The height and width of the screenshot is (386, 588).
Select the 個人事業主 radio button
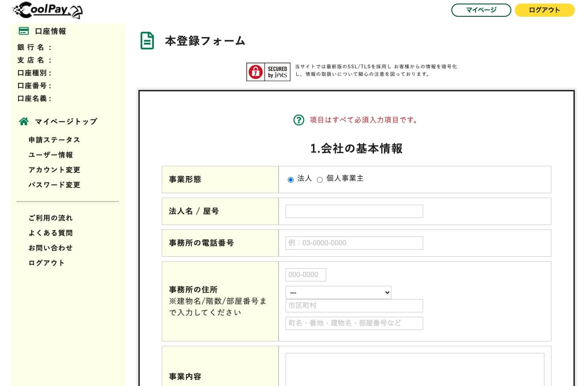click(x=320, y=180)
